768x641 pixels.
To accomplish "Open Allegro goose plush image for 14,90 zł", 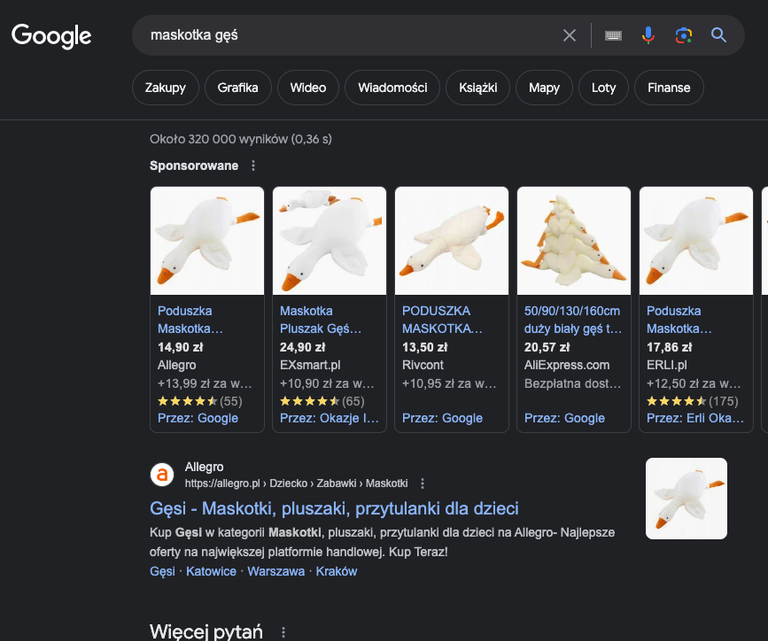I will click(x=207, y=241).
